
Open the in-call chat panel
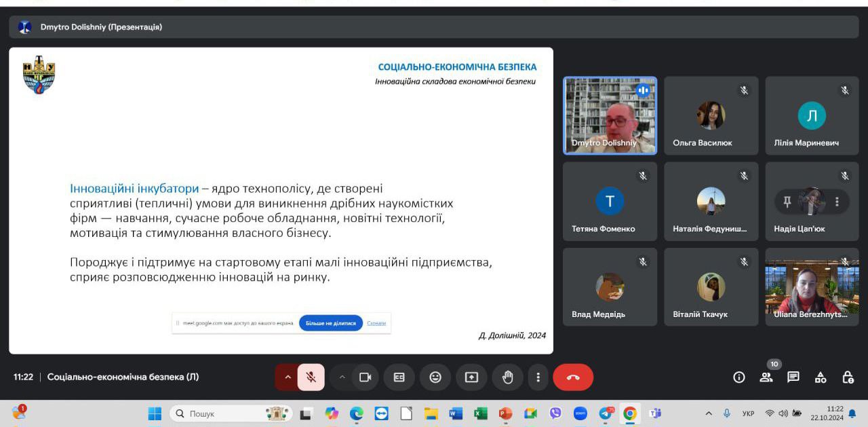[793, 377]
